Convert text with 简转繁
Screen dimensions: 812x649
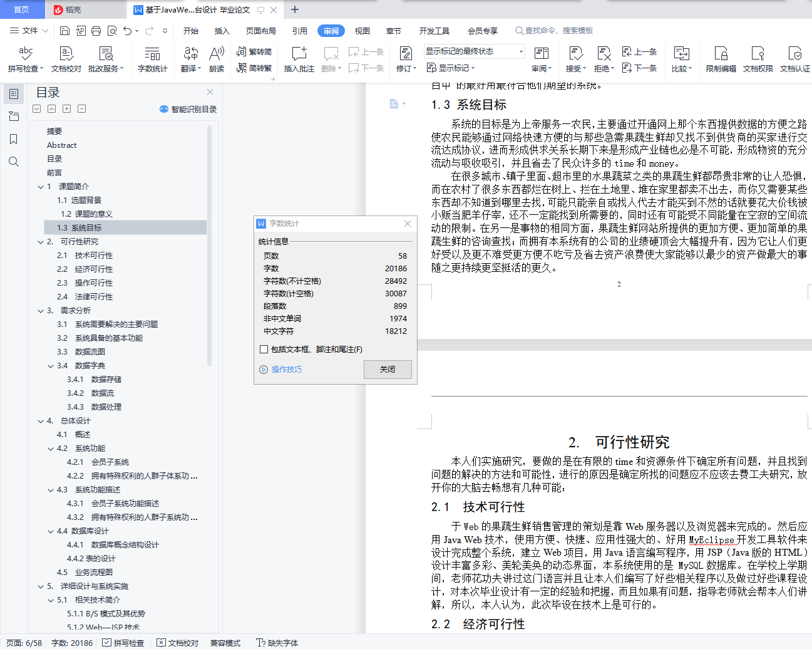pyautogui.click(x=254, y=68)
